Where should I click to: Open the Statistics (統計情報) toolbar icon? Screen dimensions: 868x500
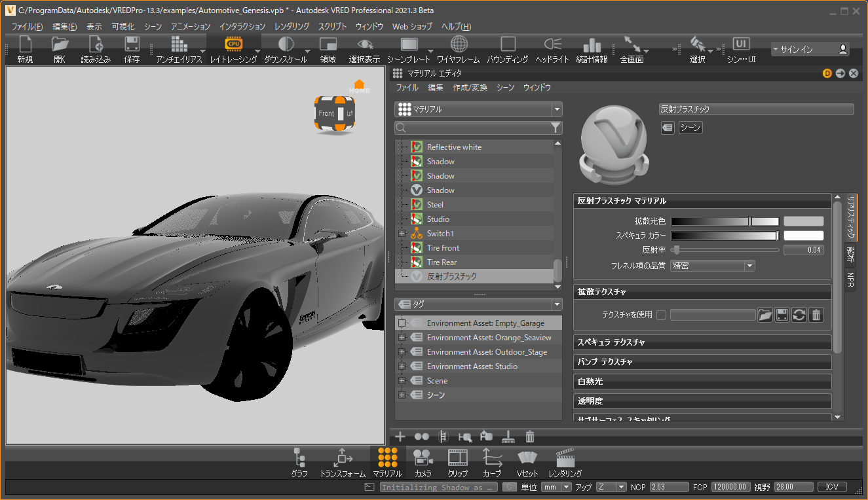tap(592, 45)
